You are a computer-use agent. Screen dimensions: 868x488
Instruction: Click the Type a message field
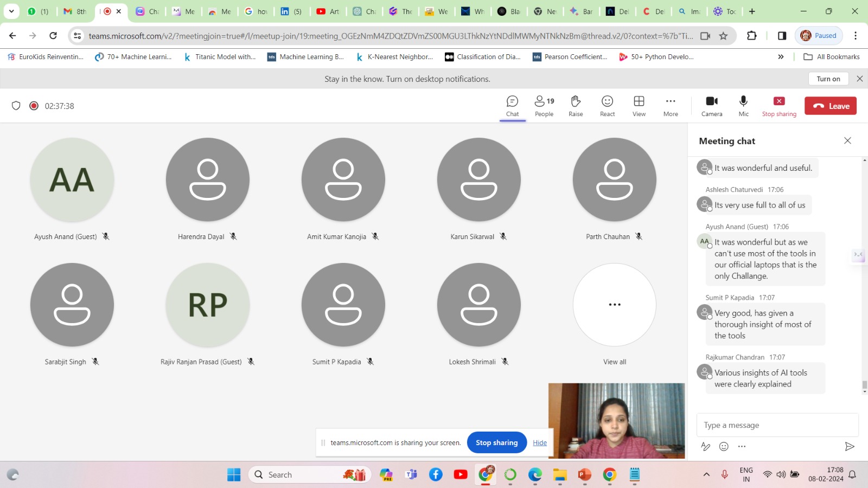click(x=777, y=425)
